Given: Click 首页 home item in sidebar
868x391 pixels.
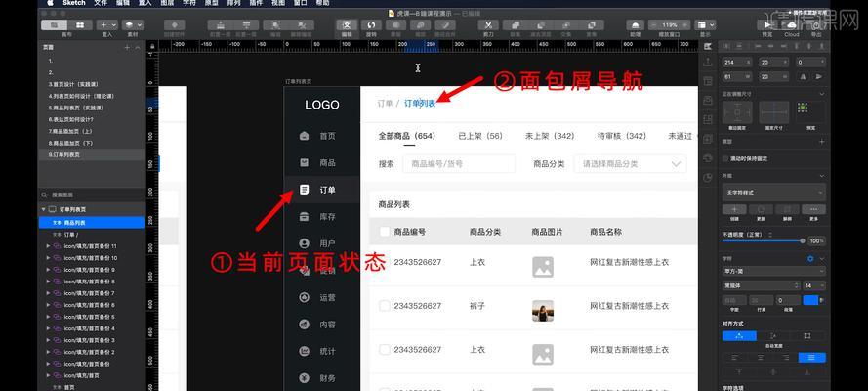Looking at the screenshot, I should (x=321, y=136).
